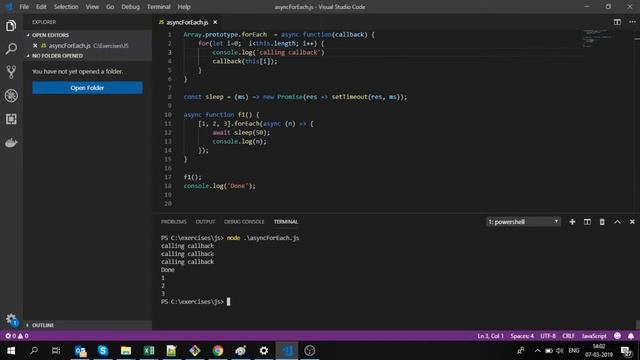
Task: Click the feedback smiley in status bar
Action: [617, 336]
